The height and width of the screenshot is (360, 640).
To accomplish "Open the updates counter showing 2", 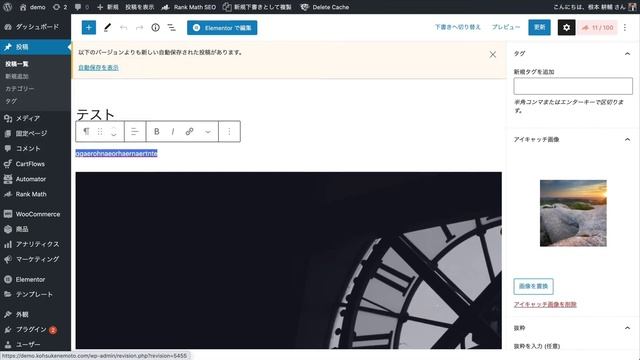I will pyautogui.click(x=60, y=7).
